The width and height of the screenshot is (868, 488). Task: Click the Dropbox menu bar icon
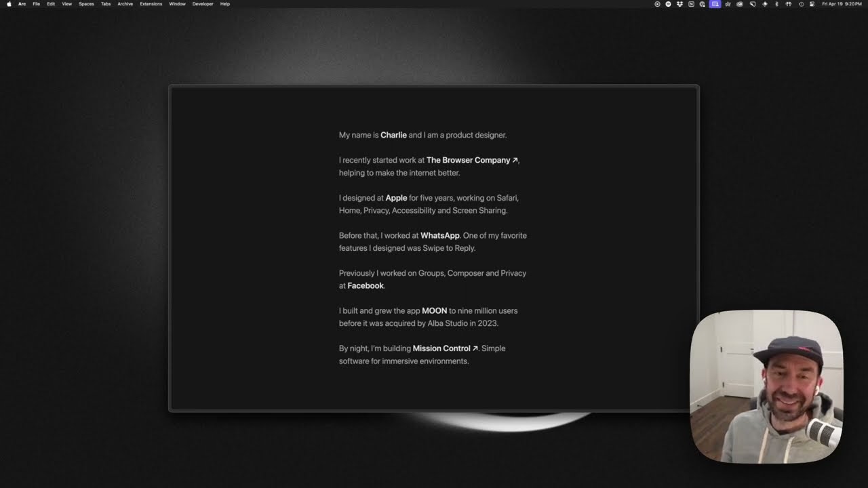679,4
